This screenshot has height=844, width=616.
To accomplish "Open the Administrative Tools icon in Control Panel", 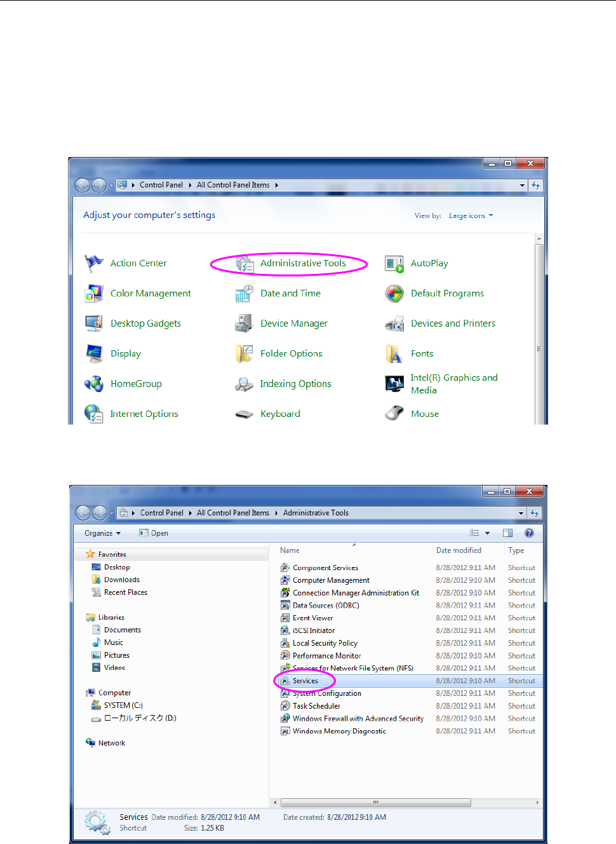I will 244,263.
